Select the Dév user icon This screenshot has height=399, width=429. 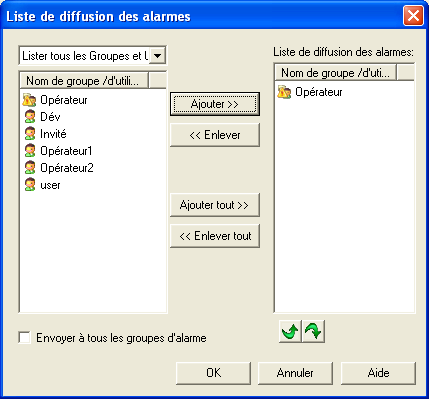click(x=30, y=117)
